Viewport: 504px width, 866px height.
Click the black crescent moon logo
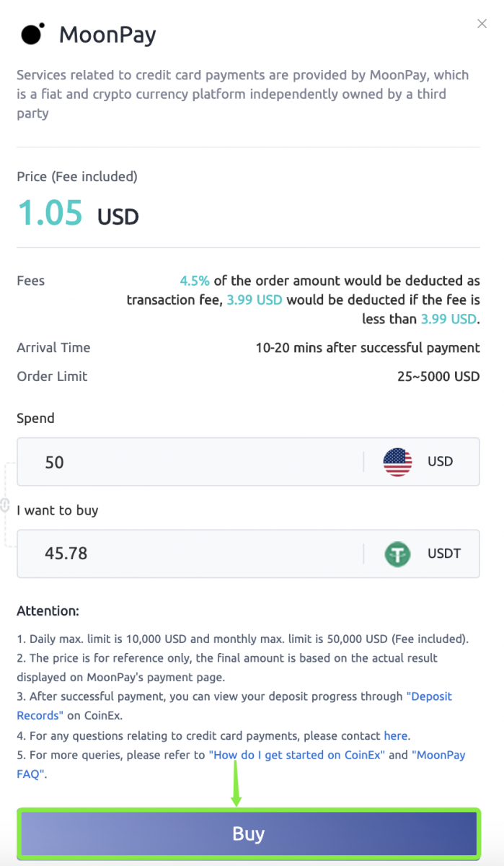(30, 34)
